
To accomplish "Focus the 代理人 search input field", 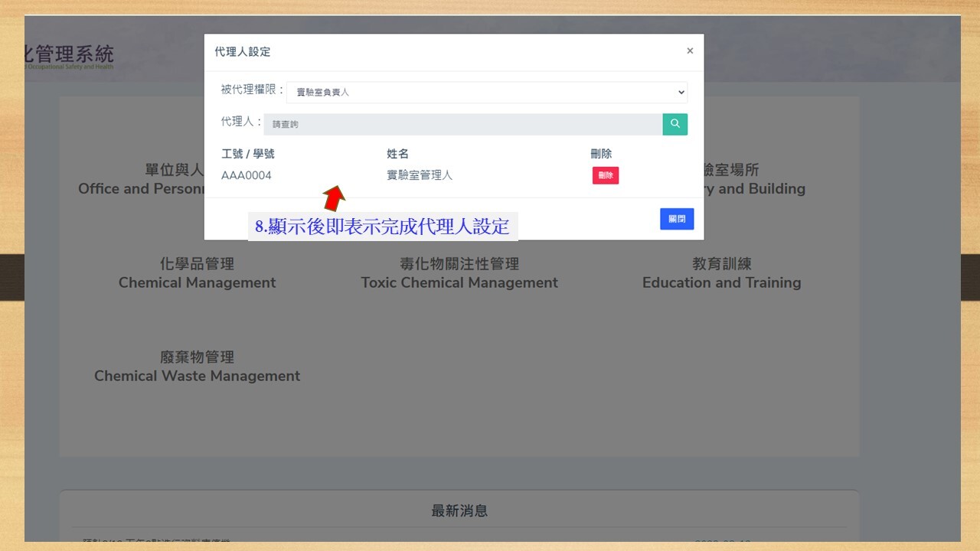I will (462, 124).
